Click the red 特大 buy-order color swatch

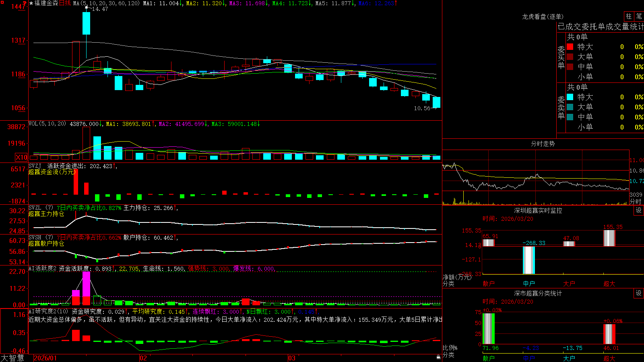(570, 47)
